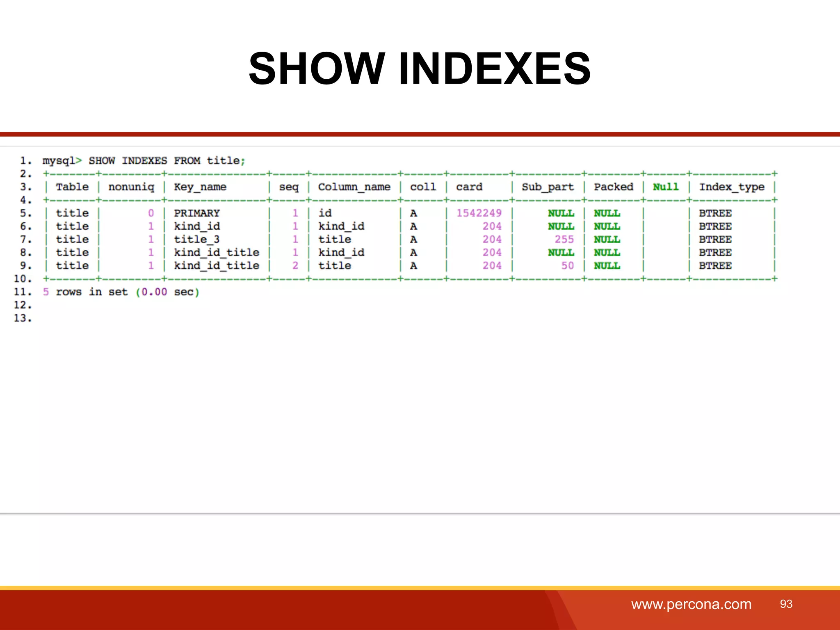Click the www.percona.com link in footer
This screenshot has width=840, height=630.
691,604
